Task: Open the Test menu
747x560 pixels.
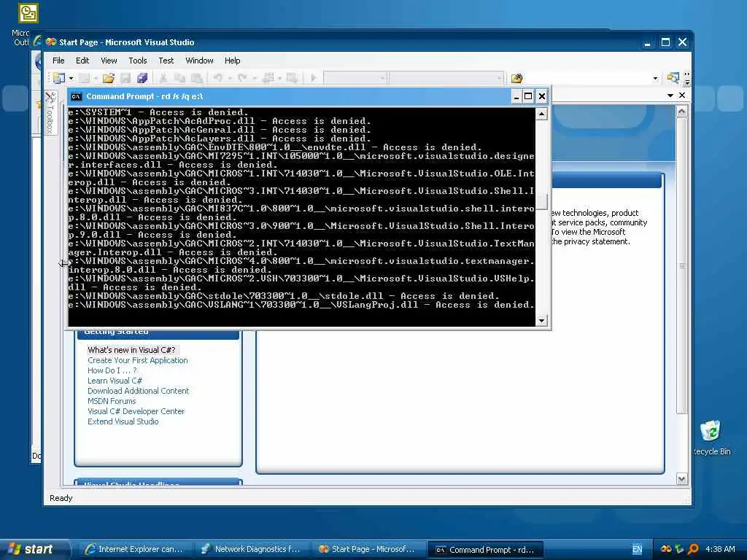Action: pyautogui.click(x=166, y=61)
